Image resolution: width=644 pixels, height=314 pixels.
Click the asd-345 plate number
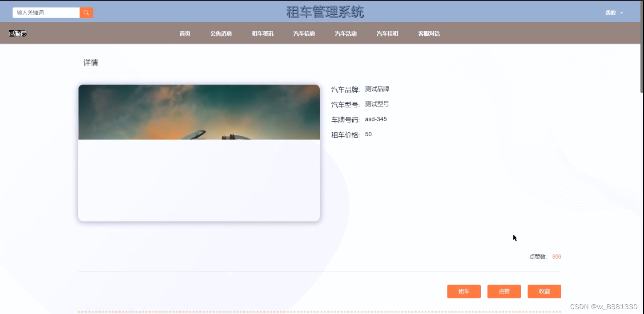[x=376, y=119]
